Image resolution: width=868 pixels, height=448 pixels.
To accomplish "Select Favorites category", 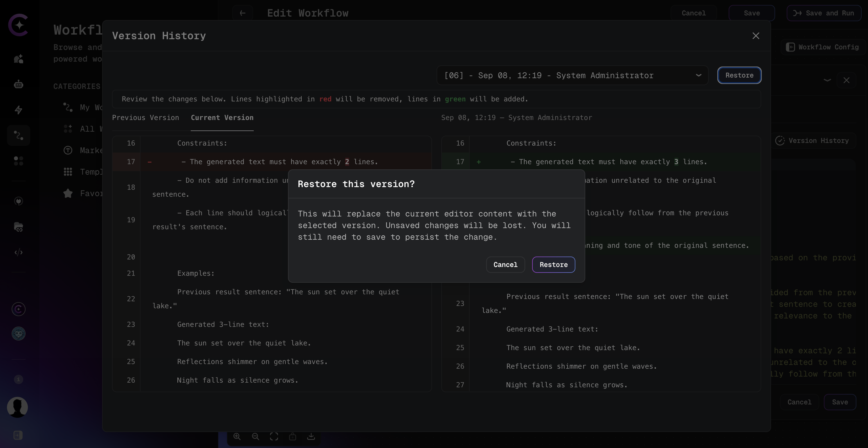I will 82,193.
